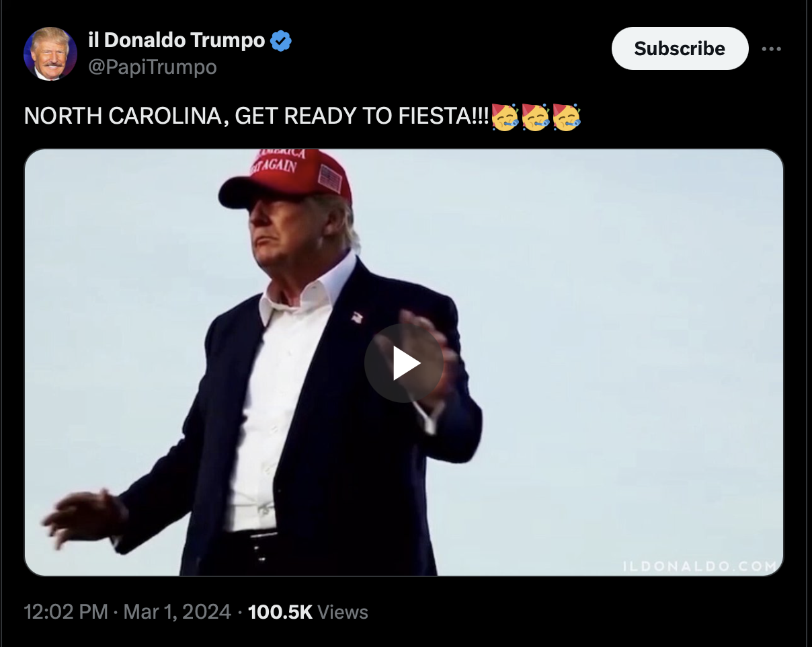
Task: Click the ILDONALDO.COM watermark on video
Action: click(x=699, y=566)
